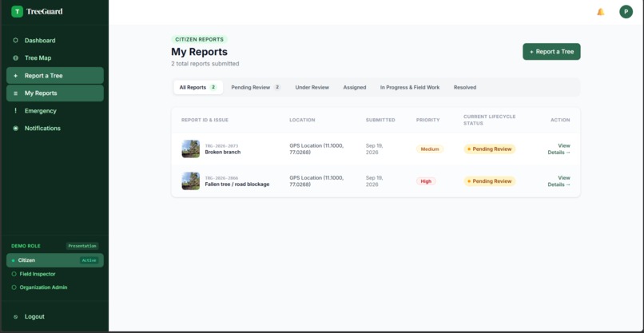Image resolution: width=644 pixels, height=333 pixels.
Task: Open My Reports sidebar item
Action: (55, 93)
